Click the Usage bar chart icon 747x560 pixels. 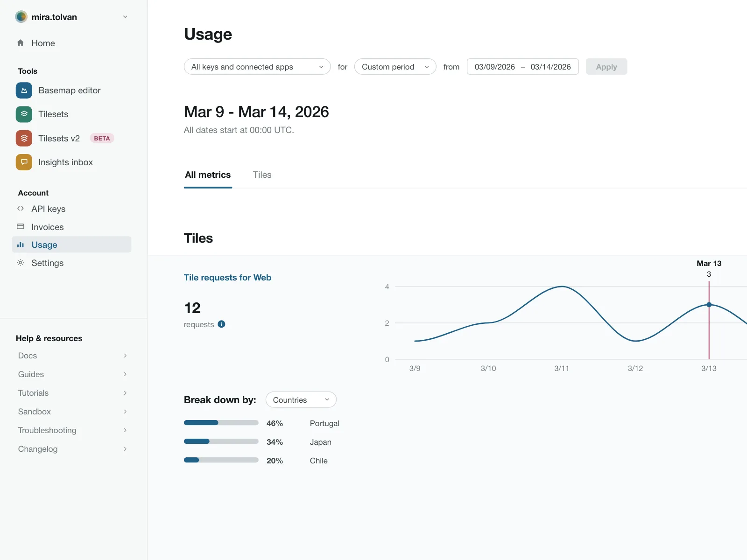tap(21, 245)
